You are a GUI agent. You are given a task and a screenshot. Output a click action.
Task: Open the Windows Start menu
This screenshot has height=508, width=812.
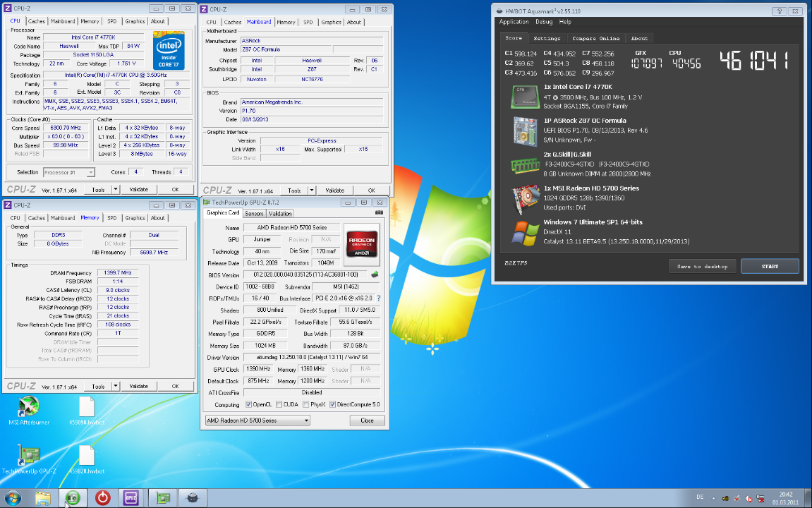coord(13,498)
